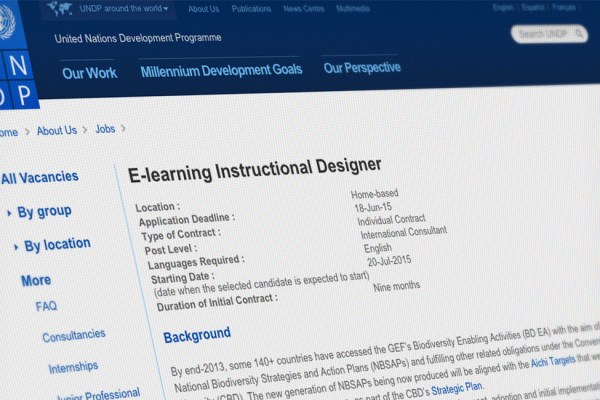
Task: Click the search magnifier icon
Action: click(579, 34)
